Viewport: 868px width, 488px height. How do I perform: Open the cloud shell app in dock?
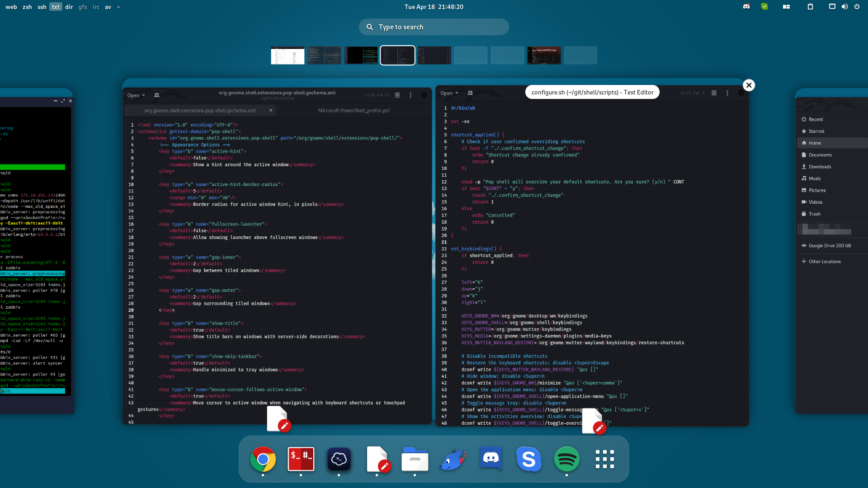click(339, 459)
